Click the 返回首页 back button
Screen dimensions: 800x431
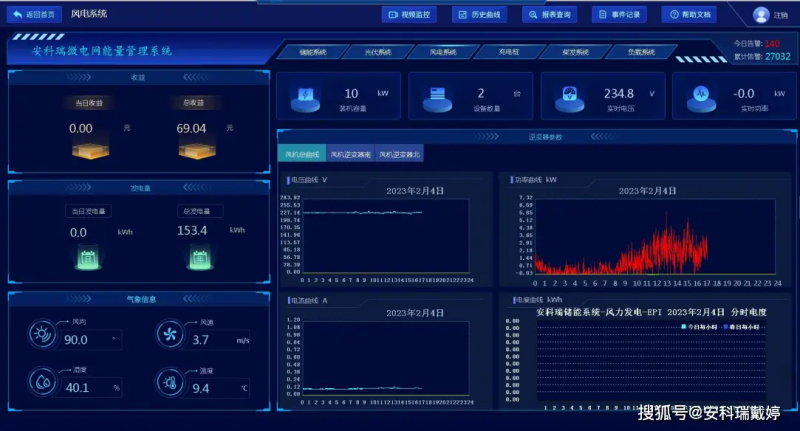tap(34, 14)
